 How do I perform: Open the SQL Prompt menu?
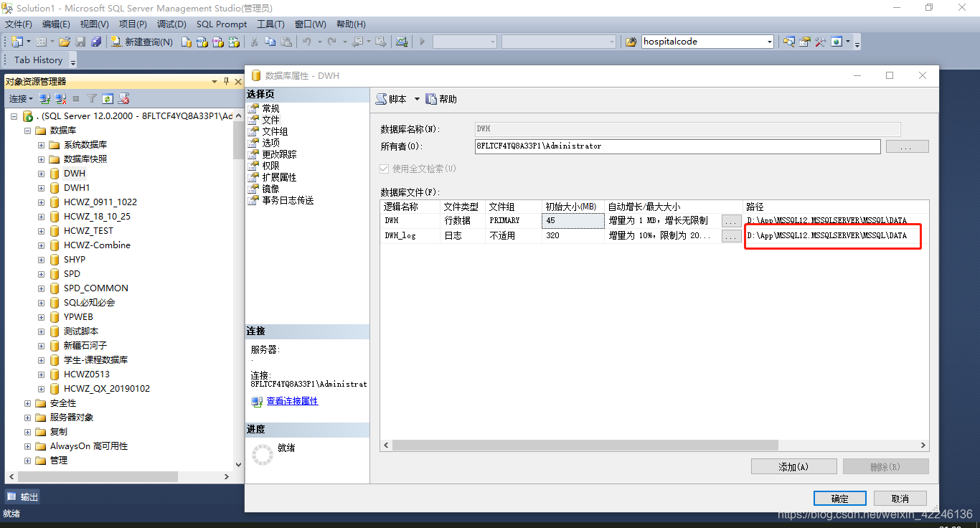coord(222,24)
